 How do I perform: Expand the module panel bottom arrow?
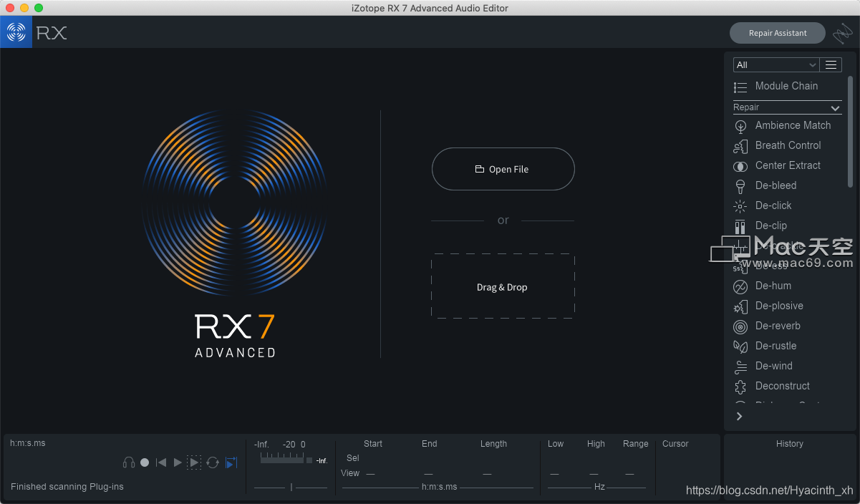(739, 416)
